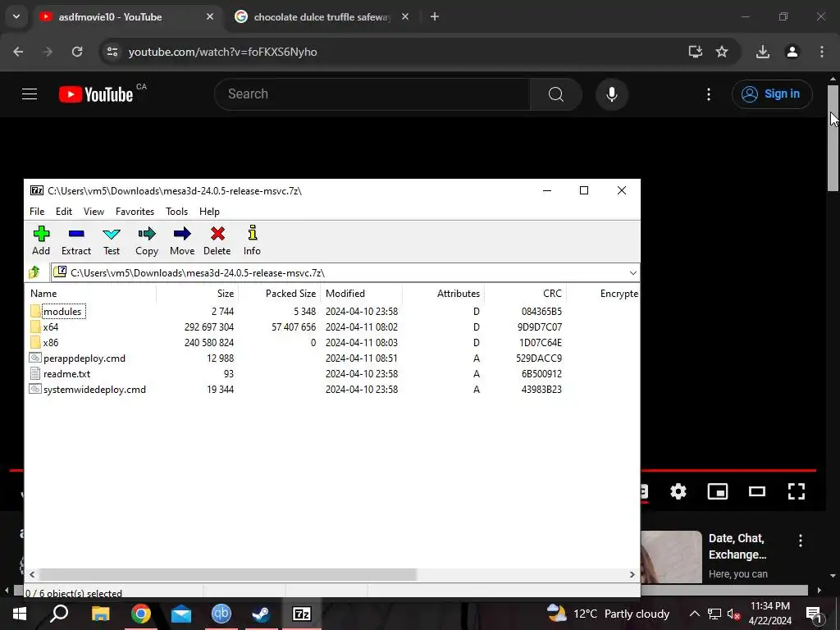Click the Extract toolbar icon
The image size is (840, 630).
click(76, 240)
